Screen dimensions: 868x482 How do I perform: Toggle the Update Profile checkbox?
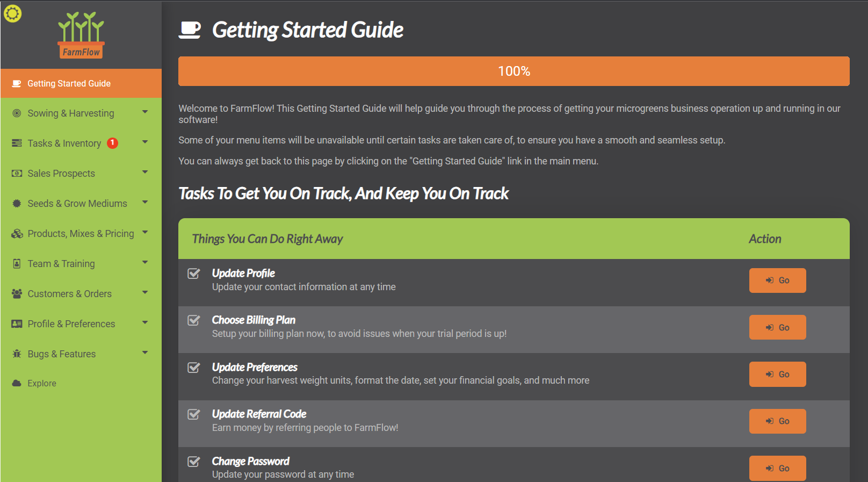(194, 274)
